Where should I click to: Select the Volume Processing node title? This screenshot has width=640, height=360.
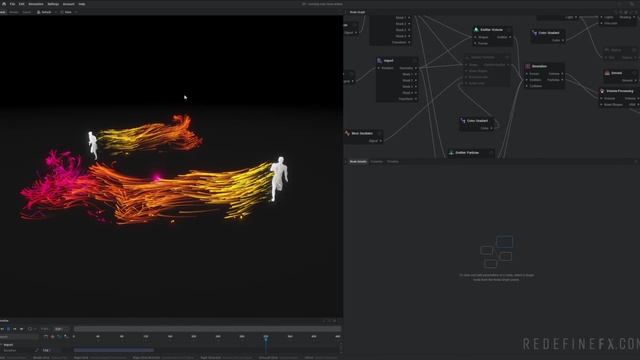[620, 91]
